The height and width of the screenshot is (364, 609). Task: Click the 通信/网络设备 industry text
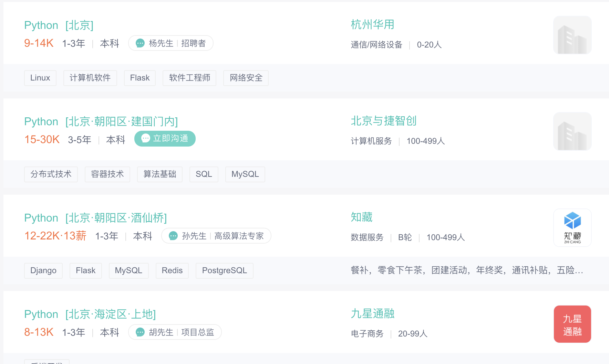pos(376,45)
